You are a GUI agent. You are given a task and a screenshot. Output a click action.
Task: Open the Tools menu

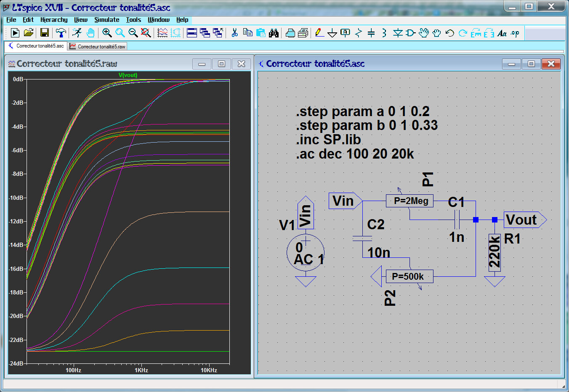[x=133, y=20]
